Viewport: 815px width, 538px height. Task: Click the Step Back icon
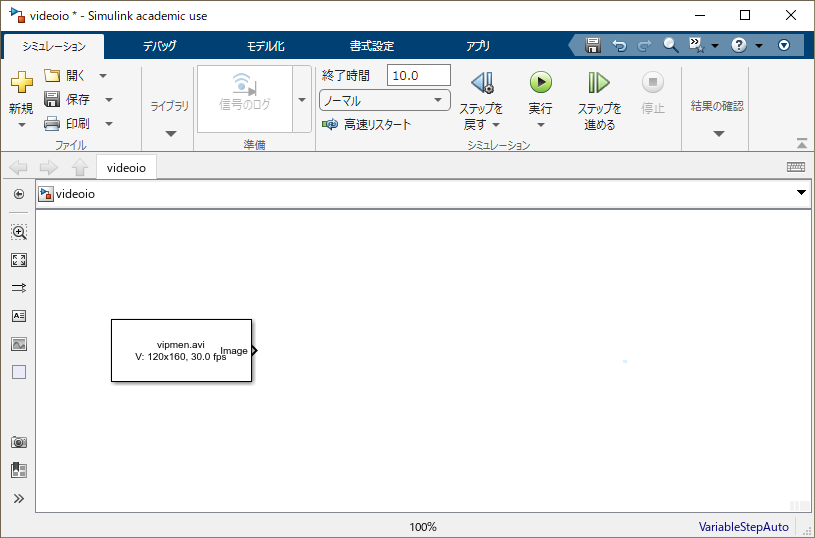tap(482, 83)
